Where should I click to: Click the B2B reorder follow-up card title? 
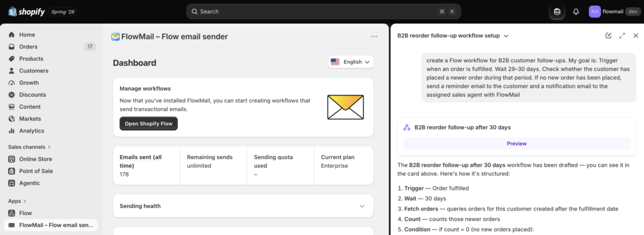tap(462, 128)
